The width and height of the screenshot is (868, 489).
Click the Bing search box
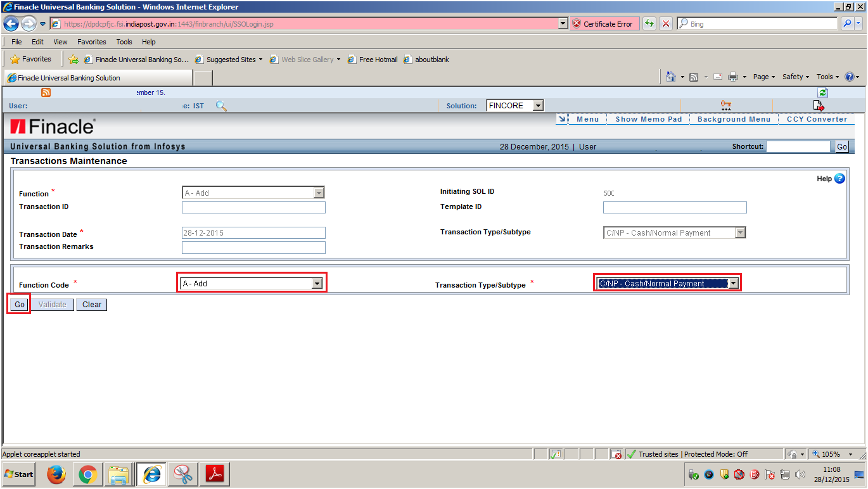[x=758, y=24]
